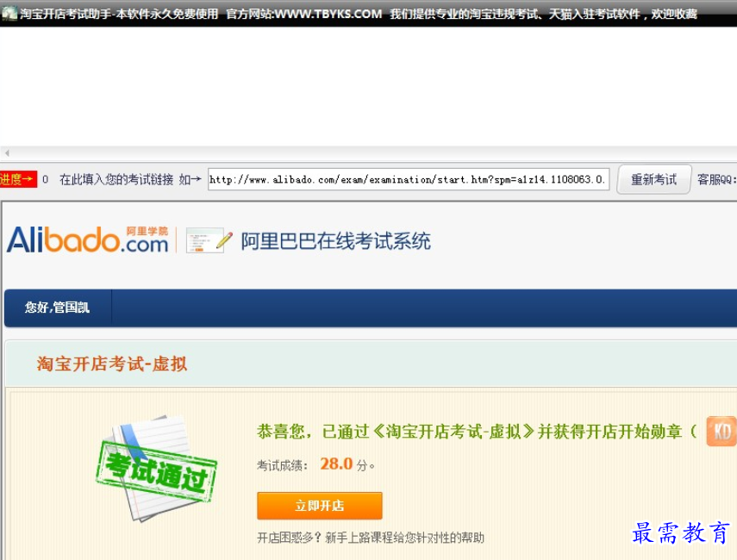Click the exam link URL input field
The image size is (737, 560).
409,179
